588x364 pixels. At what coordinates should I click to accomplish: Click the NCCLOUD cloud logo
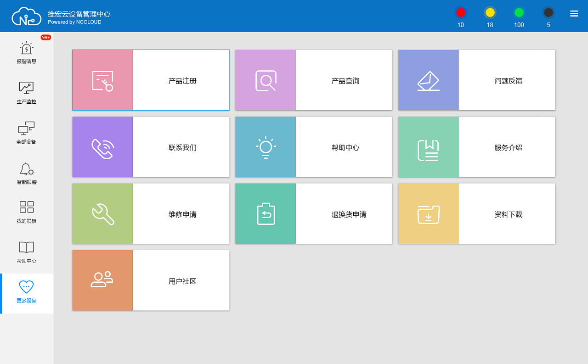point(27,16)
